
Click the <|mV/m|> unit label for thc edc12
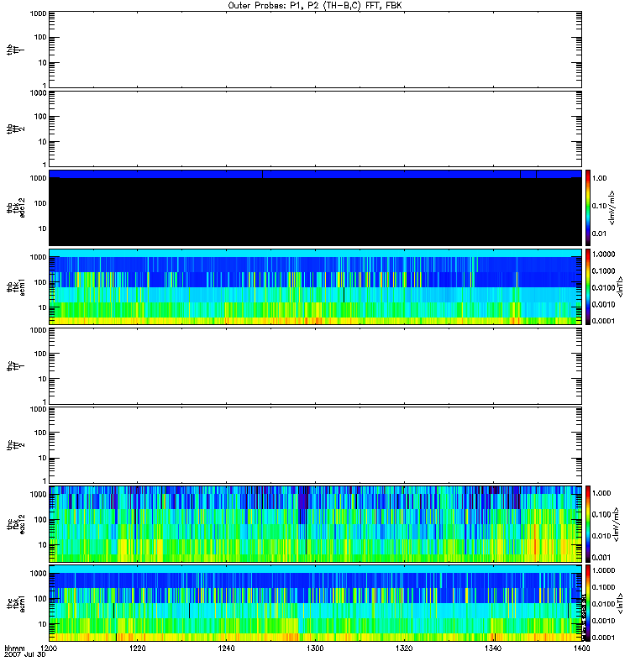coord(617,524)
